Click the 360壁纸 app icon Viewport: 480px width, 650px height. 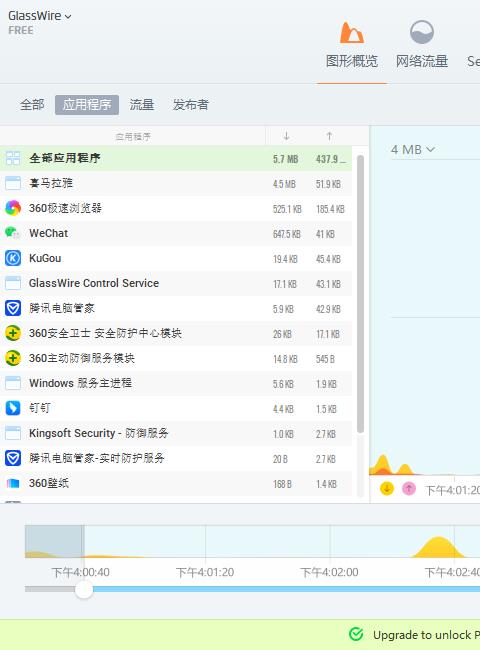click(13, 483)
